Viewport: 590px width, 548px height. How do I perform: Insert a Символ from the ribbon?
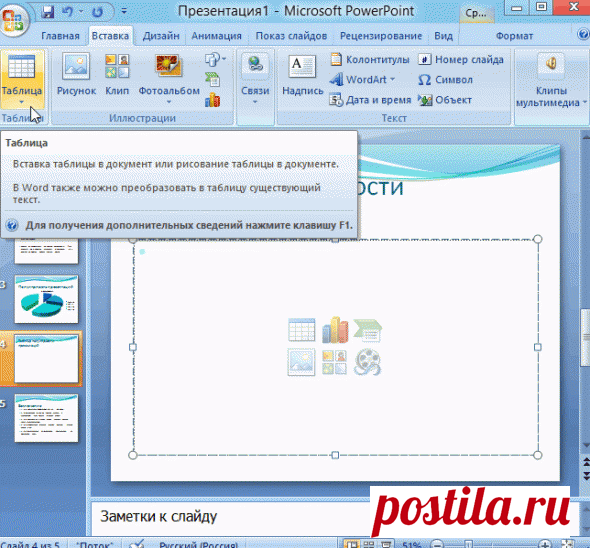[x=446, y=80]
